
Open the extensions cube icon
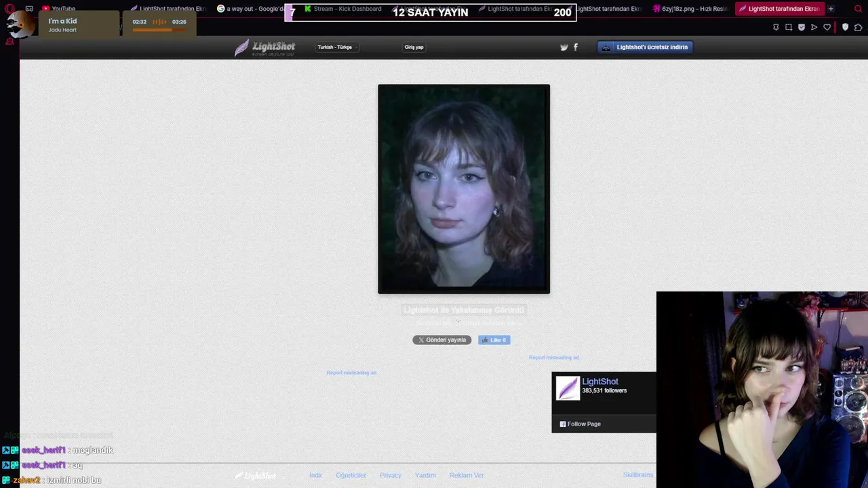(x=858, y=27)
